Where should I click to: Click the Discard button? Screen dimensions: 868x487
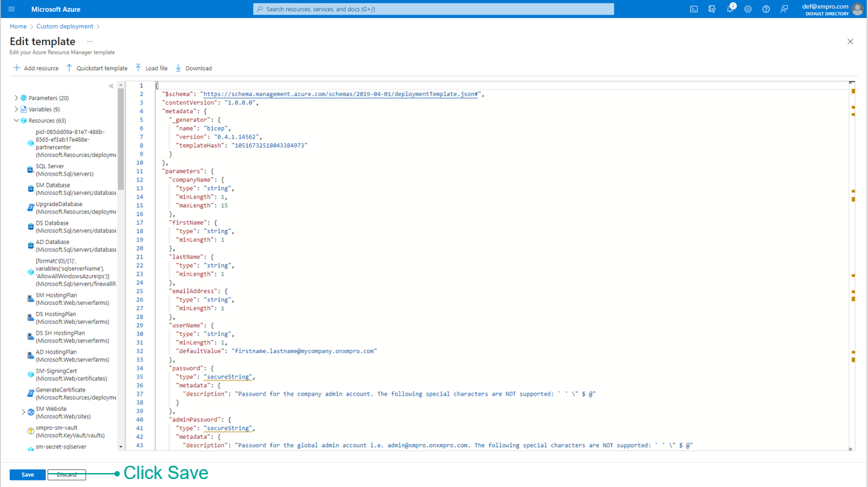point(66,474)
